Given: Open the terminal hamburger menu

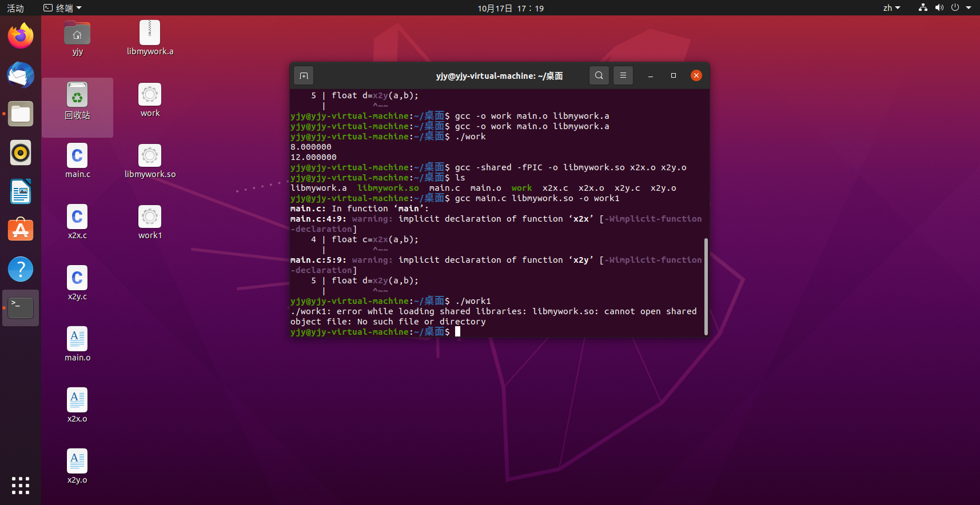Looking at the screenshot, I should pos(623,75).
